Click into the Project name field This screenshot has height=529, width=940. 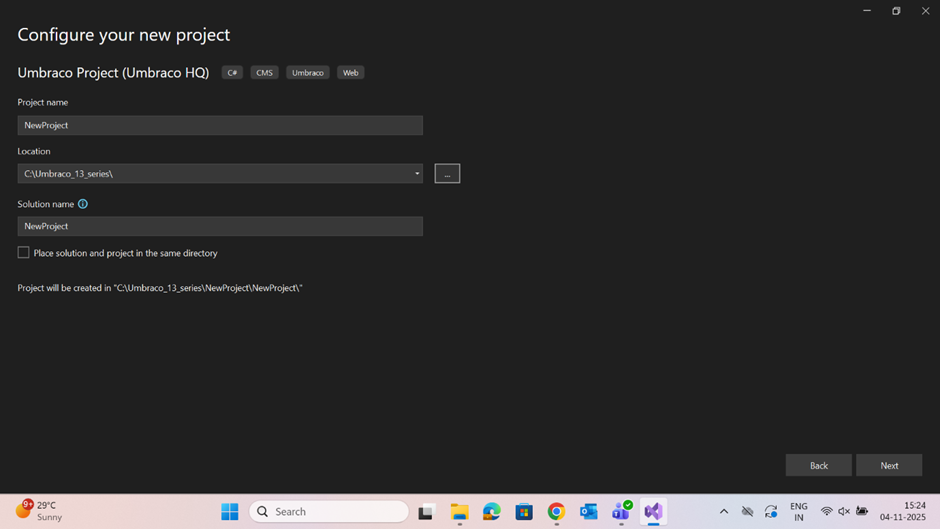[x=220, y=125]
